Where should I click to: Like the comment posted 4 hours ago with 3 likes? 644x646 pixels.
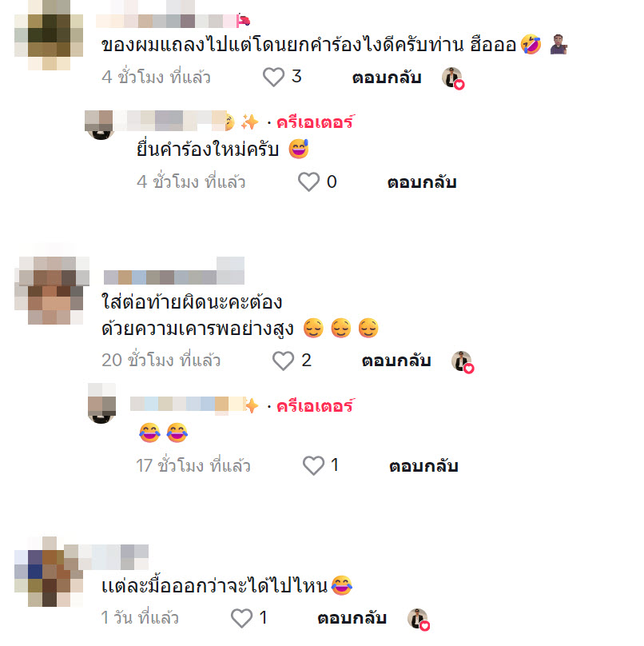(273, 77)
